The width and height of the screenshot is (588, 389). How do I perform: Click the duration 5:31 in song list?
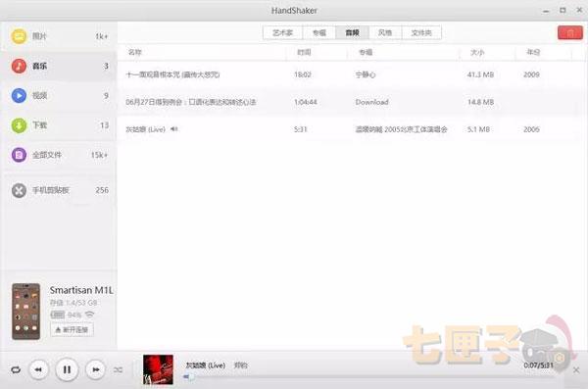(x=301, y=129)
